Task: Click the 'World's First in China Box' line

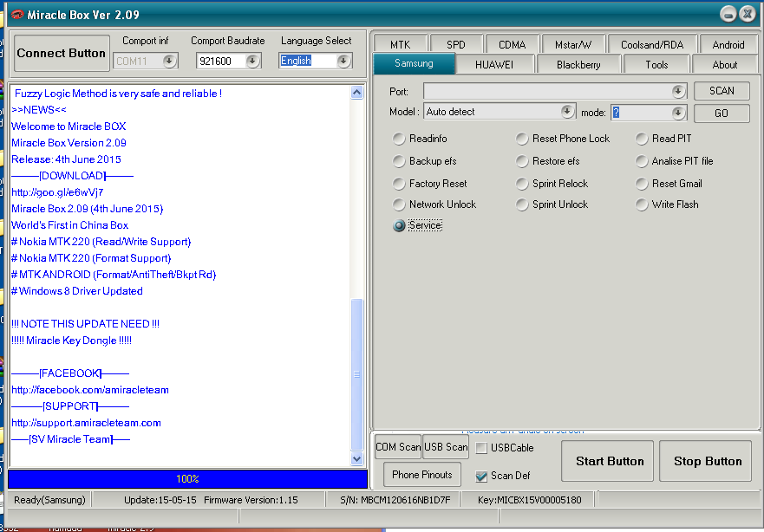Action: (69, 225)
